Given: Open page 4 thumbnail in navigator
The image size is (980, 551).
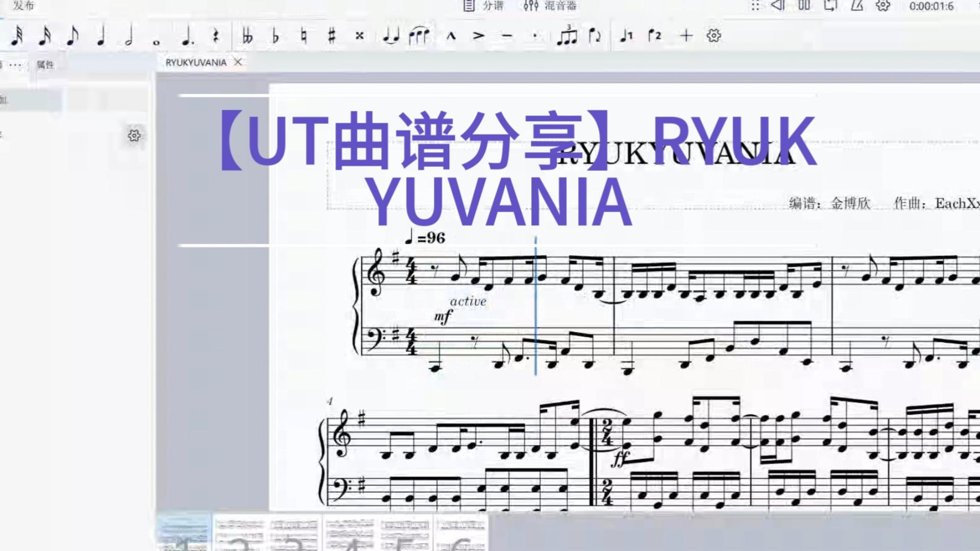Looking at the screenshot, I should tap(350, 533).
